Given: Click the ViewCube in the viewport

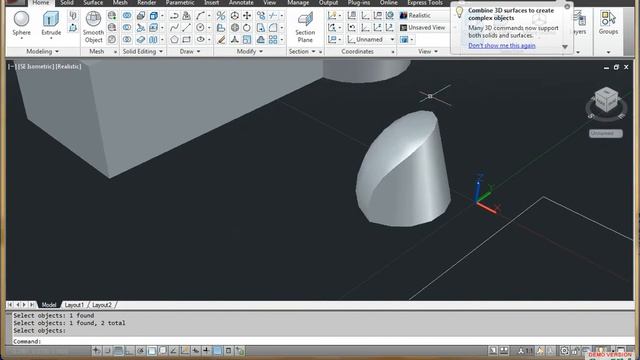Looking at the screenshot, I should 606,100.
